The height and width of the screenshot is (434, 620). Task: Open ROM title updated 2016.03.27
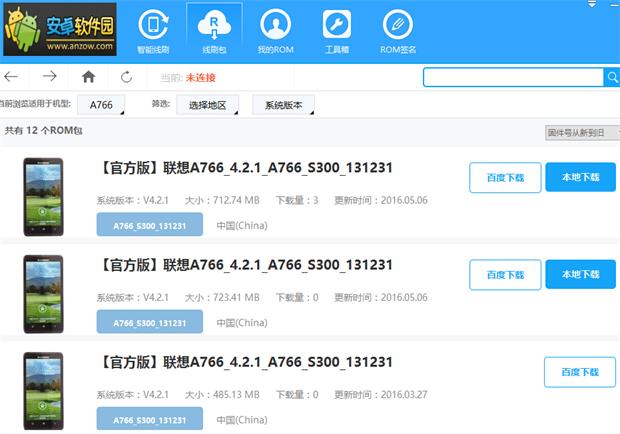tap(246, 362)
